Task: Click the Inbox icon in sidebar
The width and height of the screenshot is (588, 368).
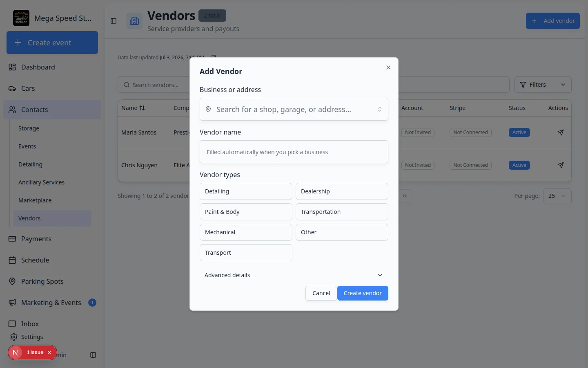Action: (12, 324)
